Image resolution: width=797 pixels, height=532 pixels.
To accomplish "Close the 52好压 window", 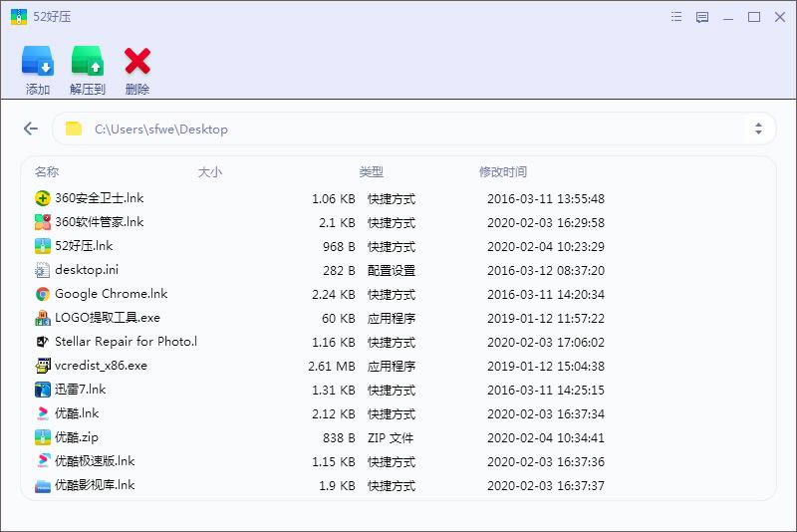I will pyautogui.click(x=780, y=17).
